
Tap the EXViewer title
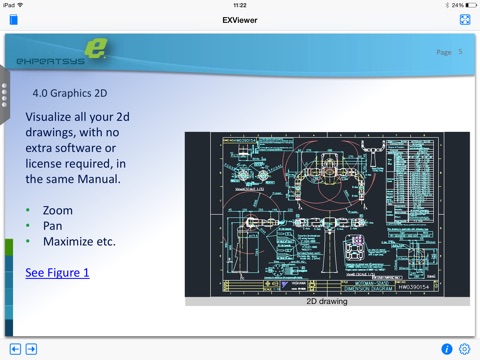[x=240, y=20]
